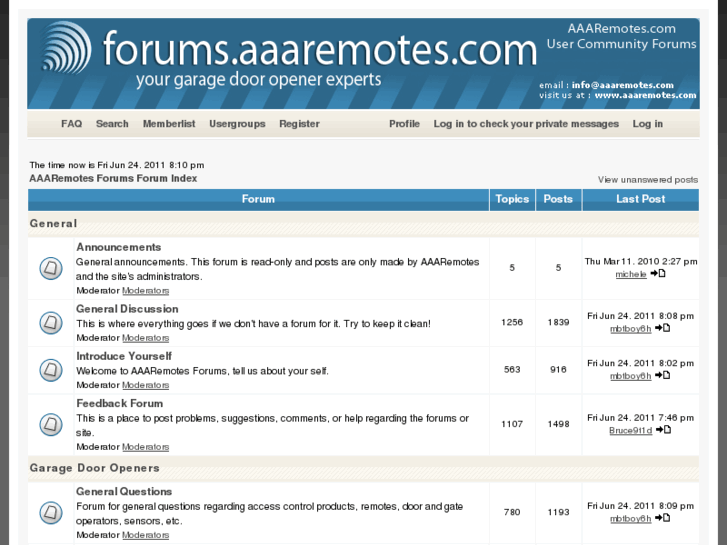View latest post icon in Announcements row
The width and height of the screenshot is (727, 545).
(658, 274)
